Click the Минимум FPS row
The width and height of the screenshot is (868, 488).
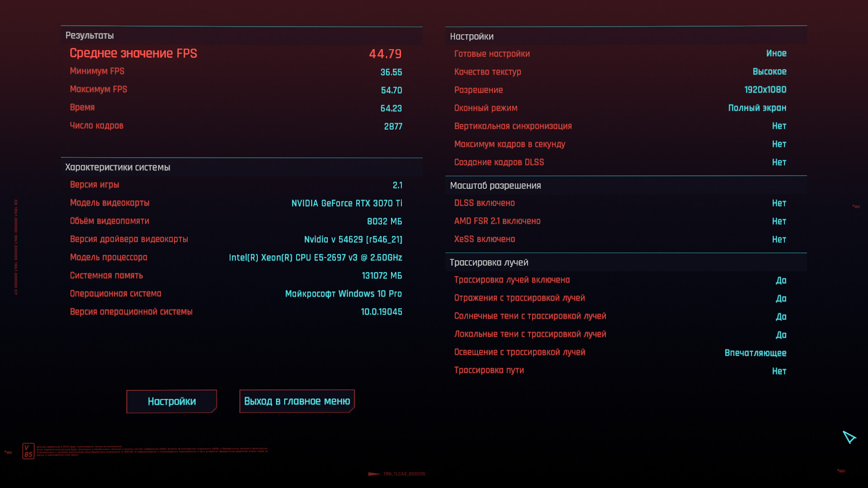point(97,71)
